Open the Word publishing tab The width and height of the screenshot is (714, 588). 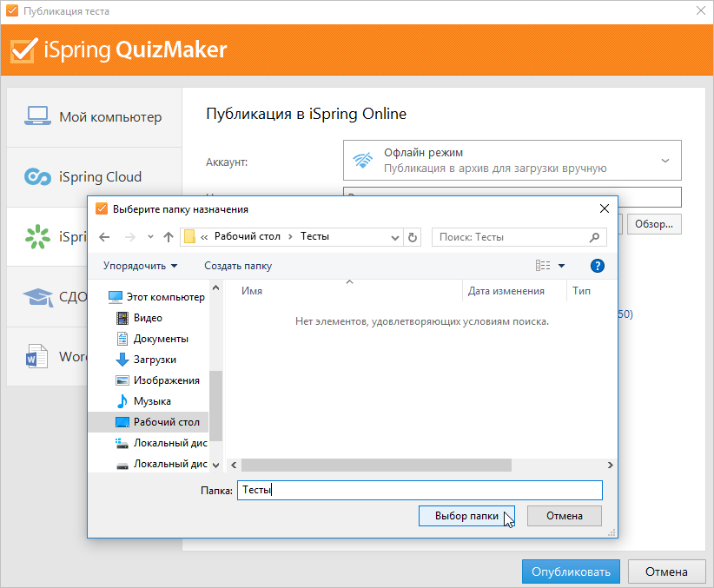pyautogui.click(x=47, y=356)
